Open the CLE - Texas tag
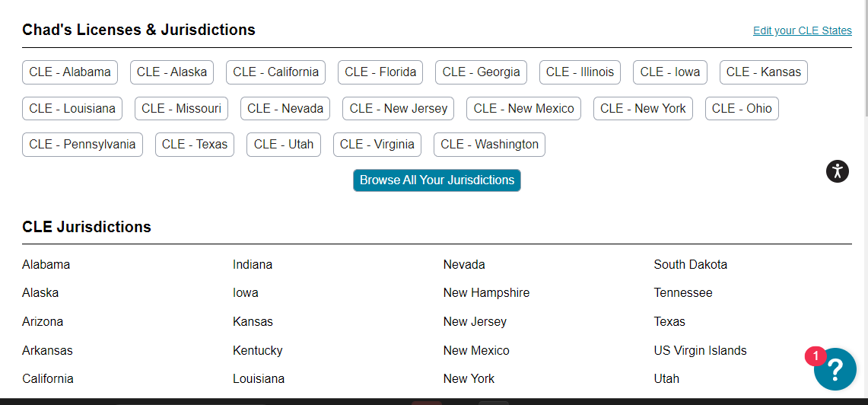Screen dimensions: 868x405 195,145
